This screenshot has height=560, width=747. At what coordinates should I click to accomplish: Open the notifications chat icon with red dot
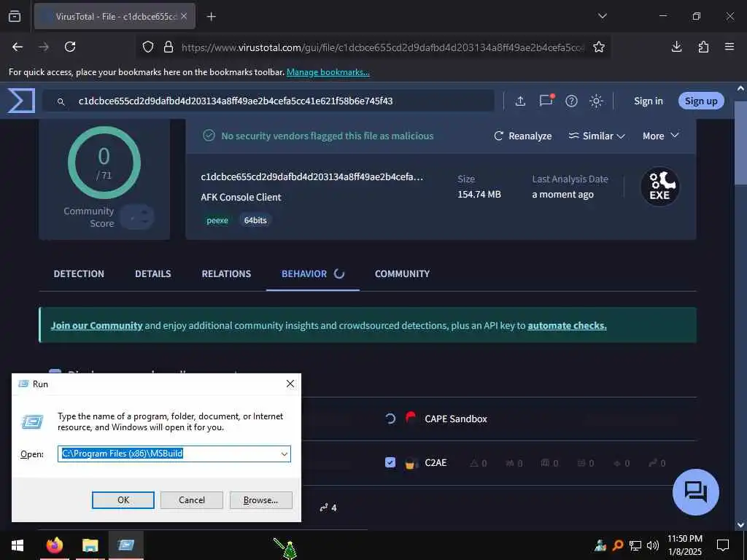pos(546,100)
